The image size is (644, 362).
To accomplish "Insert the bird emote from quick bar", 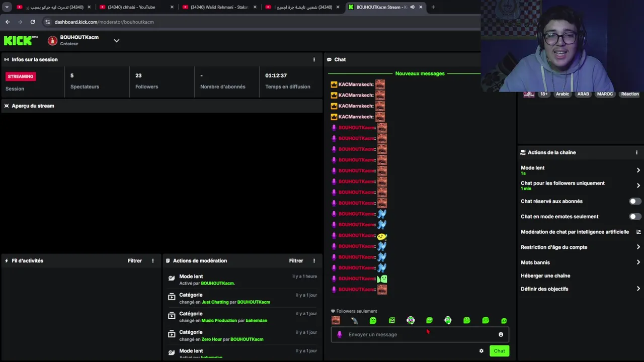I will [354, 320].
